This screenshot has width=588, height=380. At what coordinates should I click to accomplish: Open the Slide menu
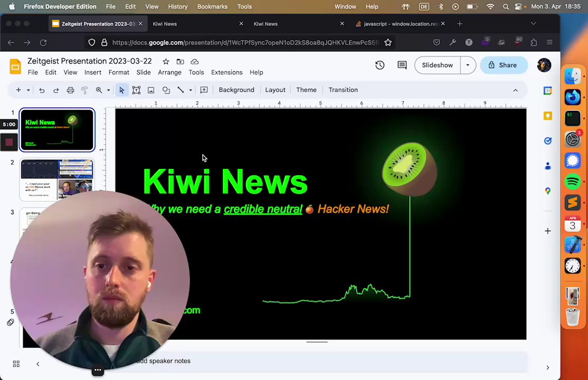(x=143, y=72)
